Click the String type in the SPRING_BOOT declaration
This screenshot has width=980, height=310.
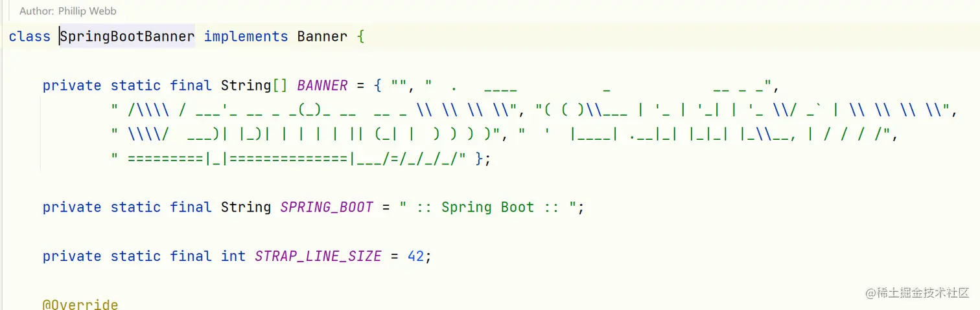point(246,207)
